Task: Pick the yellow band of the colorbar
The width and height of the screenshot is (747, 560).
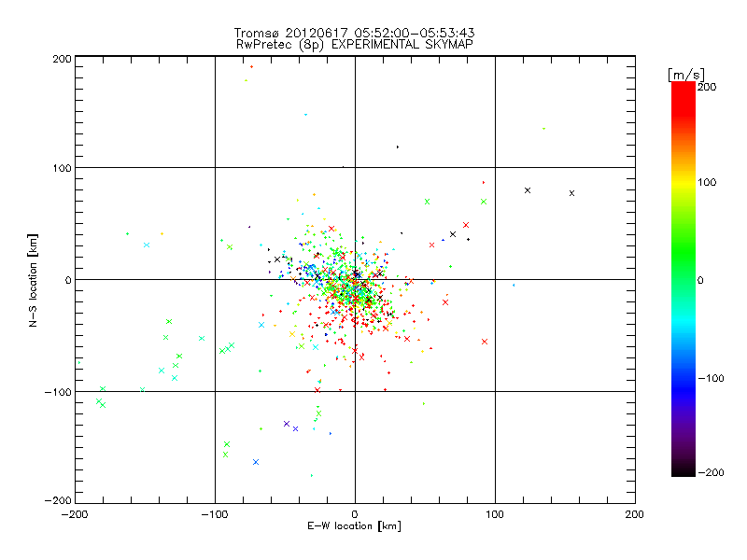Action: pos(684,182)
